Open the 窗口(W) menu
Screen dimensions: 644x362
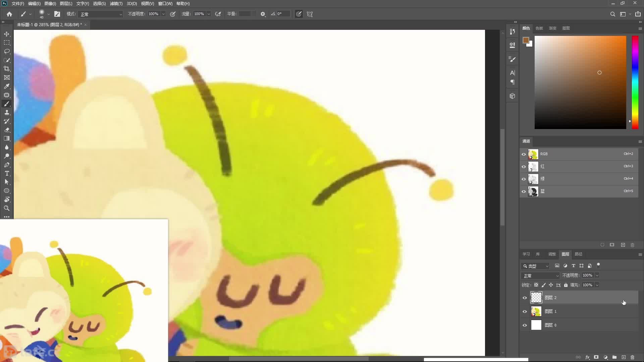[165, 4]
